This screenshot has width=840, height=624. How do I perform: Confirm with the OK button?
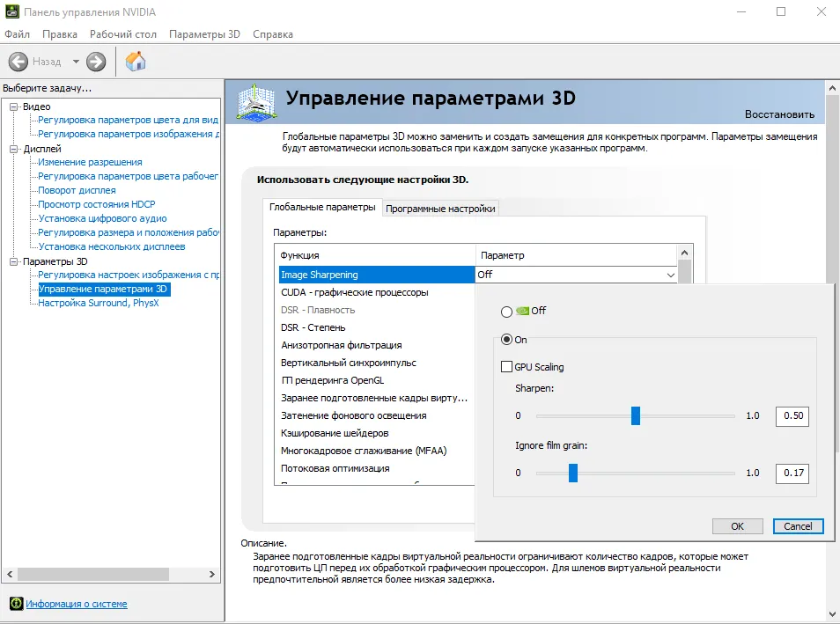(x=737, y=526)
